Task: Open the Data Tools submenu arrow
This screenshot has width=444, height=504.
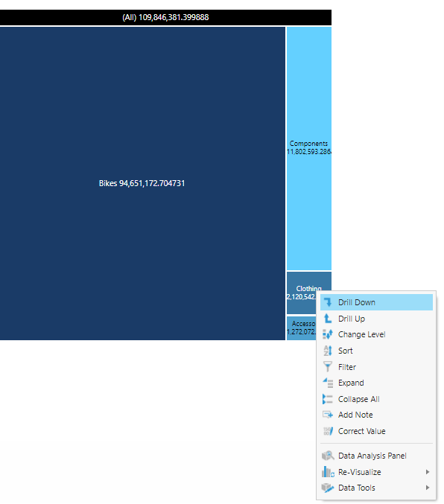Action: (428, 488)
